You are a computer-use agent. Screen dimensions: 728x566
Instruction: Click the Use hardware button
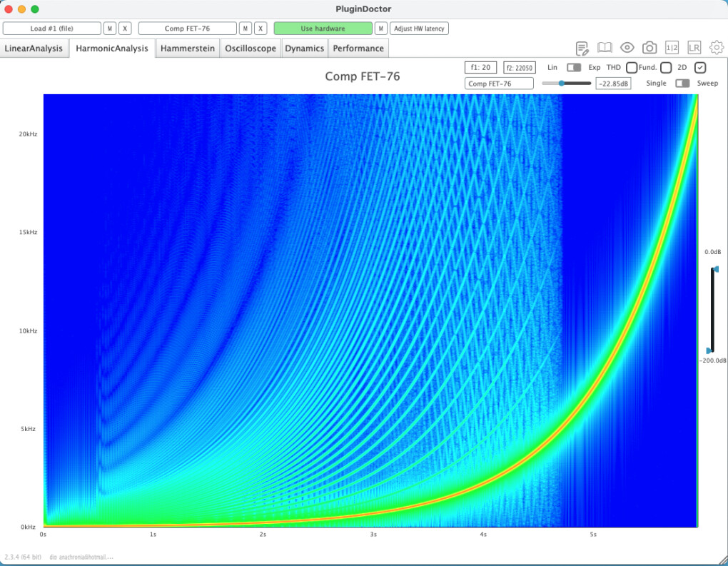[x=323, y=29]
